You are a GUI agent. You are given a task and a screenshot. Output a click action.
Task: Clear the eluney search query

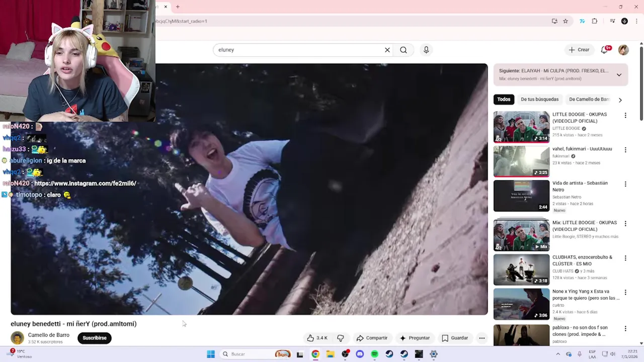tap(387, 50)
